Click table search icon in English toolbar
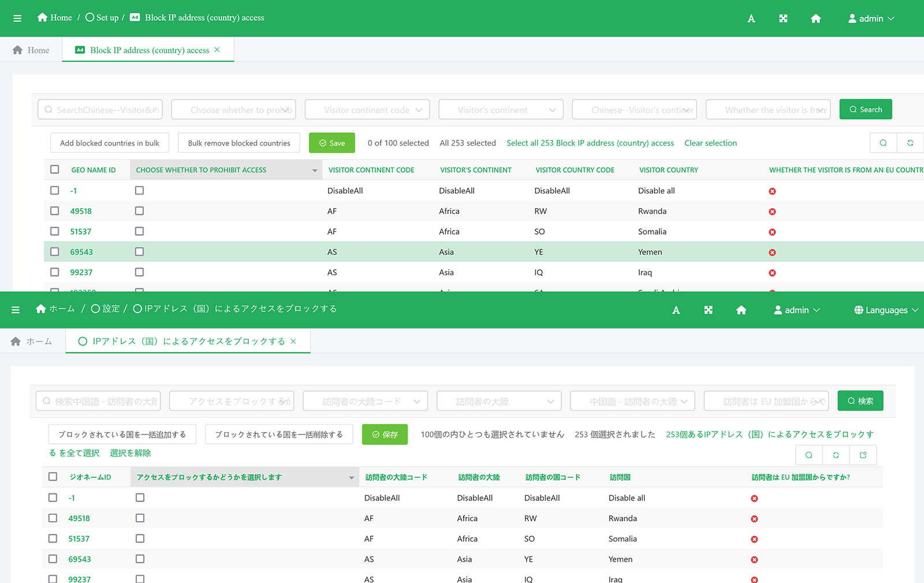 (x=883, y=143)
